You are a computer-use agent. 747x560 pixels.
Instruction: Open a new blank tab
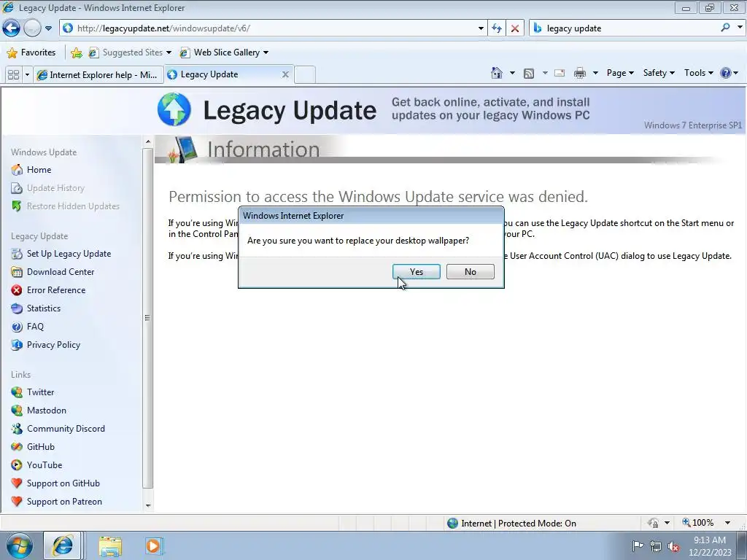click(304, 75)
